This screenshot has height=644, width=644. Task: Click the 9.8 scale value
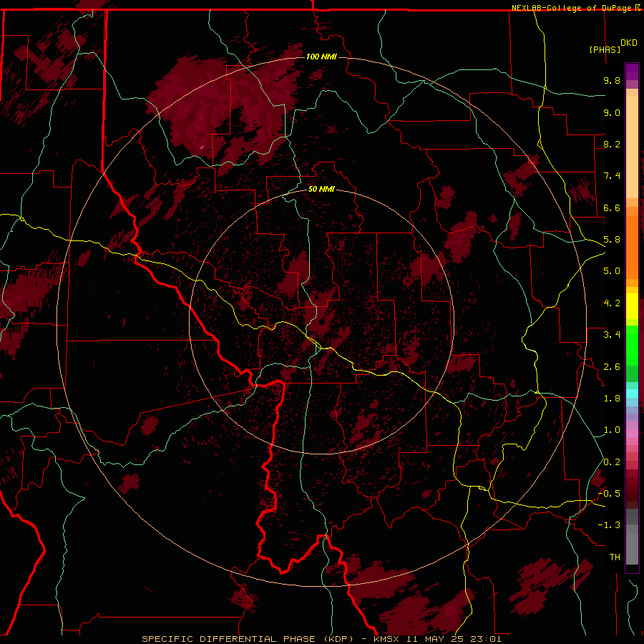[612, 80]
